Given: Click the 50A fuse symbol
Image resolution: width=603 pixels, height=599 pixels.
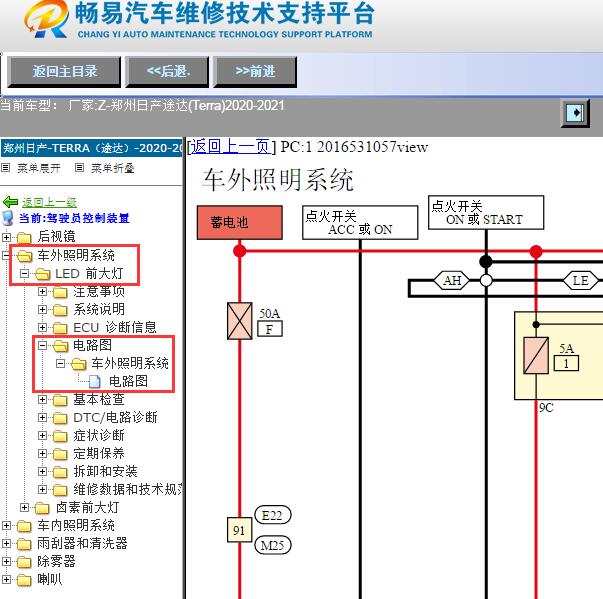Looking at the screenshot, I should pyautogui.click(x=240, y=321).
